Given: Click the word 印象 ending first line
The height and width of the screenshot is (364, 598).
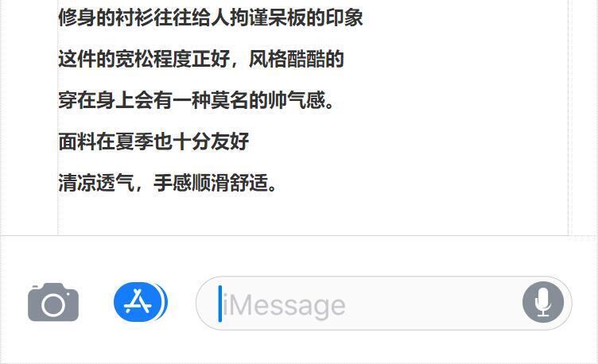Looking at the screenshot, I should [344, 17].
